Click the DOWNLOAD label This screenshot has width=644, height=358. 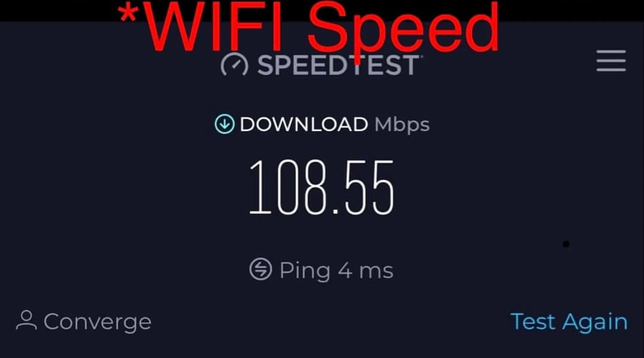pos(304,125)
